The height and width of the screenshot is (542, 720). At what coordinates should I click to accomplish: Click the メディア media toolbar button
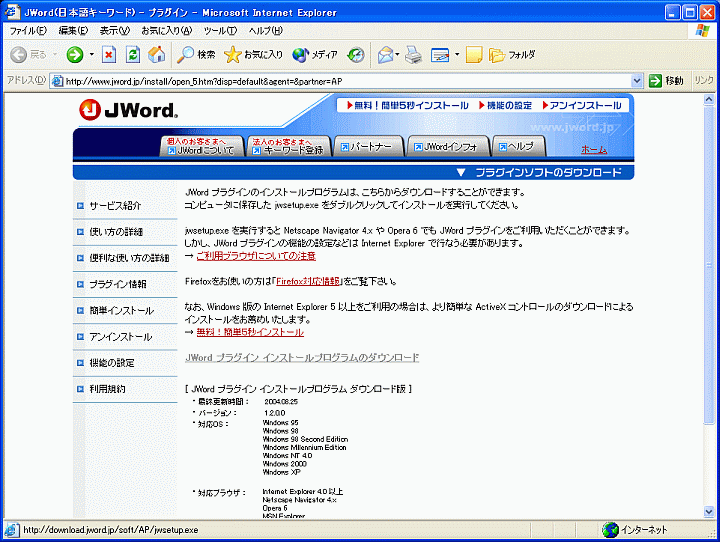point(315,55)
